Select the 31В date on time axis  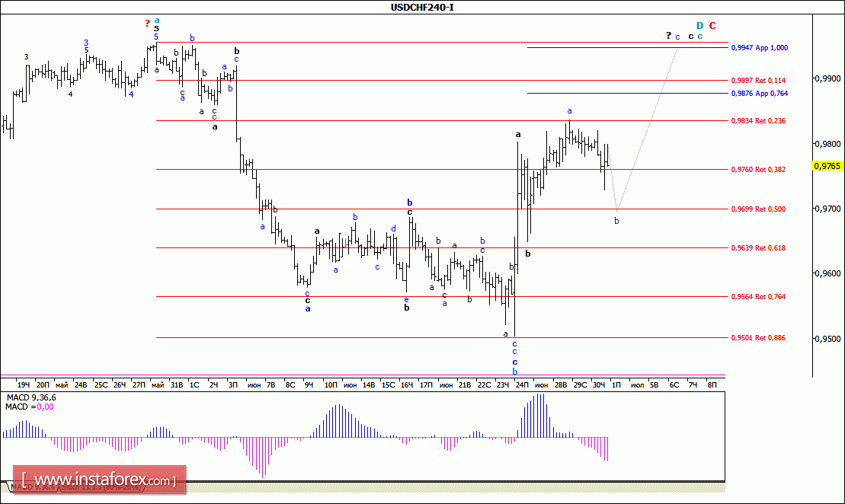coord(177,385)
